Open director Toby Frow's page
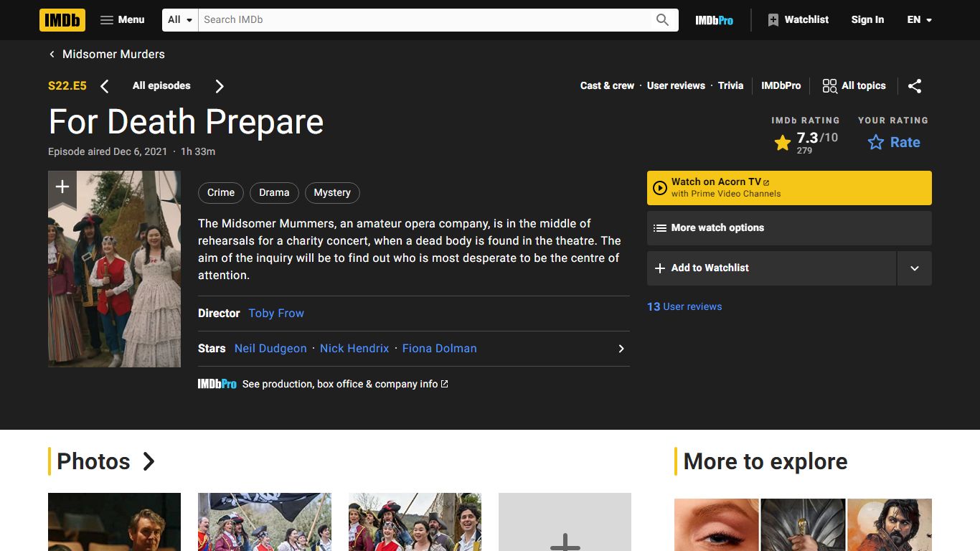The height and width of the screenshot is (551, 980). pyautogui.click(x=276, y=314)
